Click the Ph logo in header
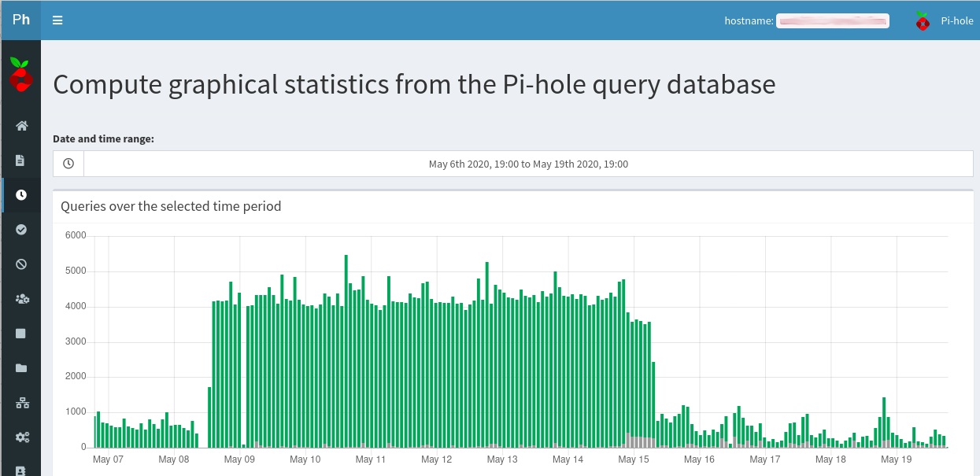Image resolution: width=980 pixels, height=476 pixels. (21, 20)
